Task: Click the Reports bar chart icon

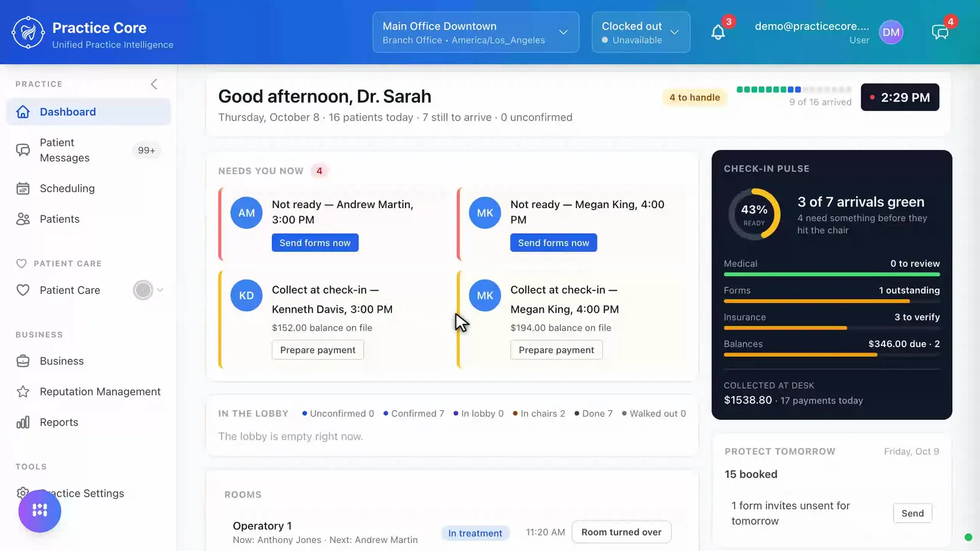Action: click(x=23, y=422)
